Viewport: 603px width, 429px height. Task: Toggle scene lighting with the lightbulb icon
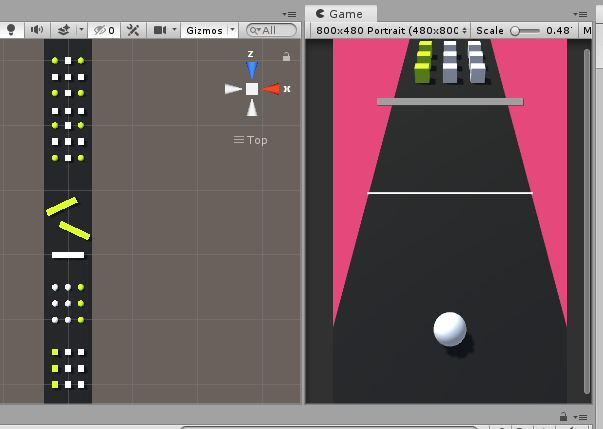point(11,30)
